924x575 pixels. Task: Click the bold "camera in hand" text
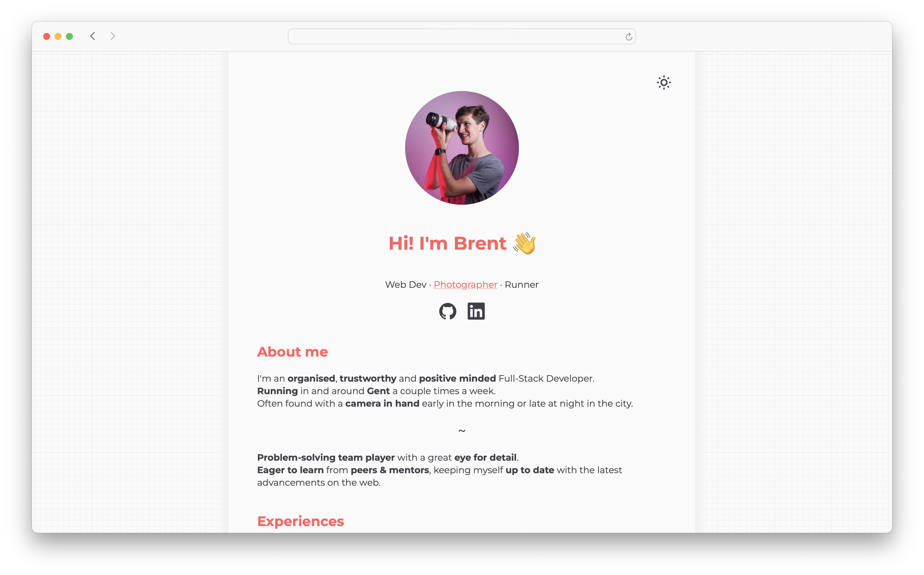382,404
